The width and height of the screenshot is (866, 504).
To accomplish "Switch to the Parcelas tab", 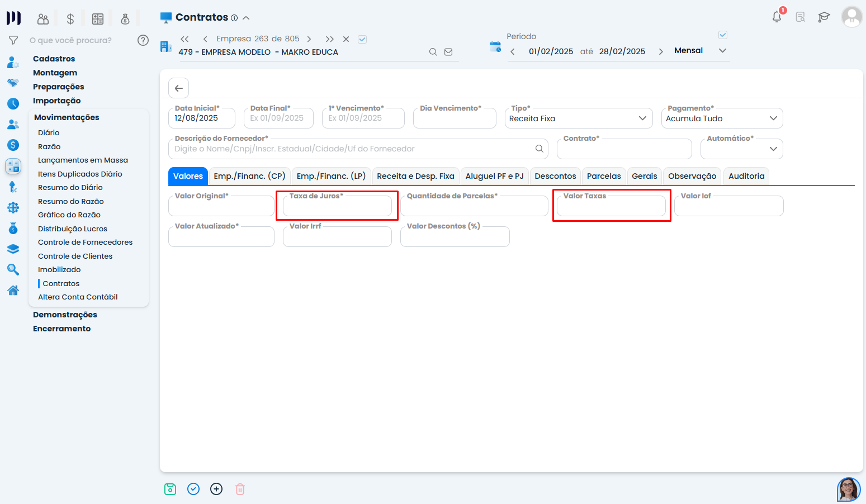I will tap(603, 176).
